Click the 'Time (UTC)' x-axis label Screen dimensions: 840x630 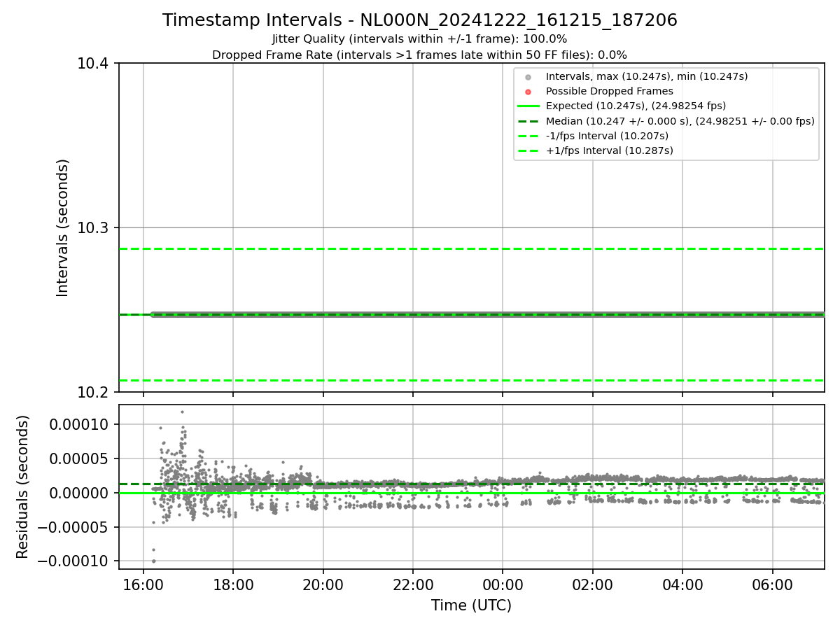click(471, 605)
